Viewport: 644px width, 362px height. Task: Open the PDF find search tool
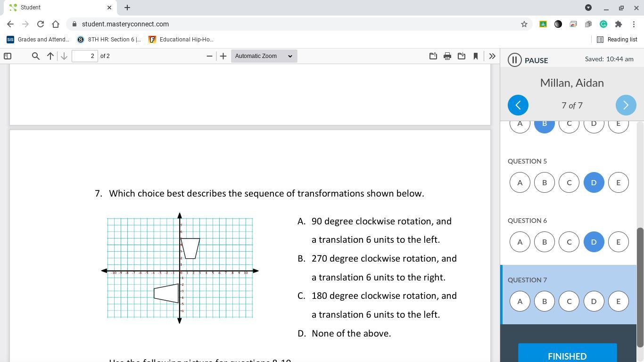tap(35, 56)
